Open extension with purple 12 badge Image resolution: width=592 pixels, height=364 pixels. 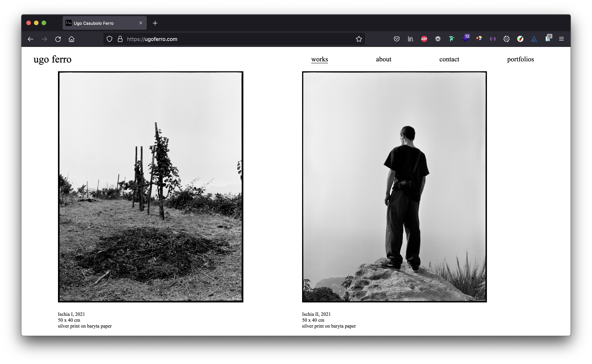coord(466,38)
